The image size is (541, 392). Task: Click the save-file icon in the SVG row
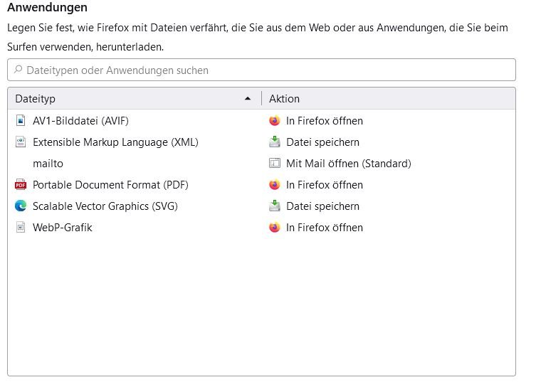[x=275, y=206]
